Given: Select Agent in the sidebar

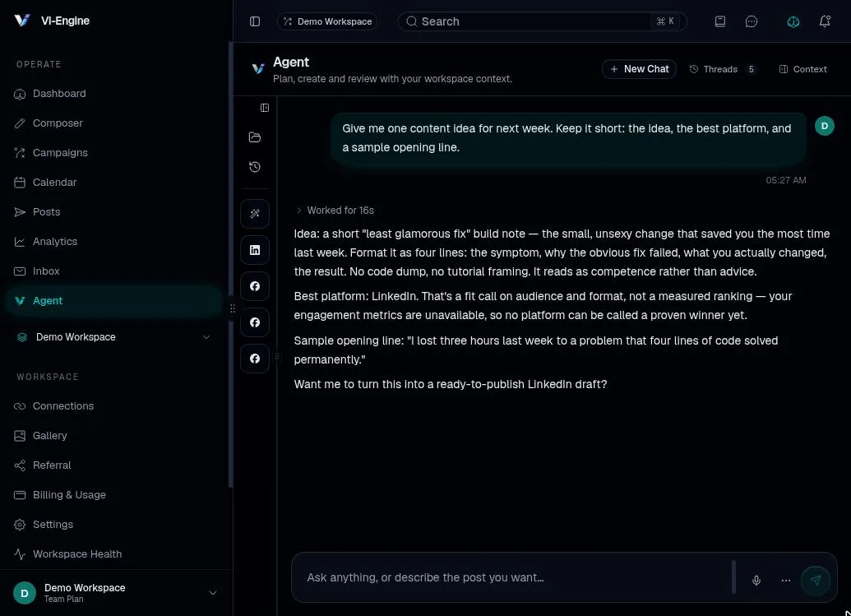Looking at the screenshot, I should click(114, 301).
